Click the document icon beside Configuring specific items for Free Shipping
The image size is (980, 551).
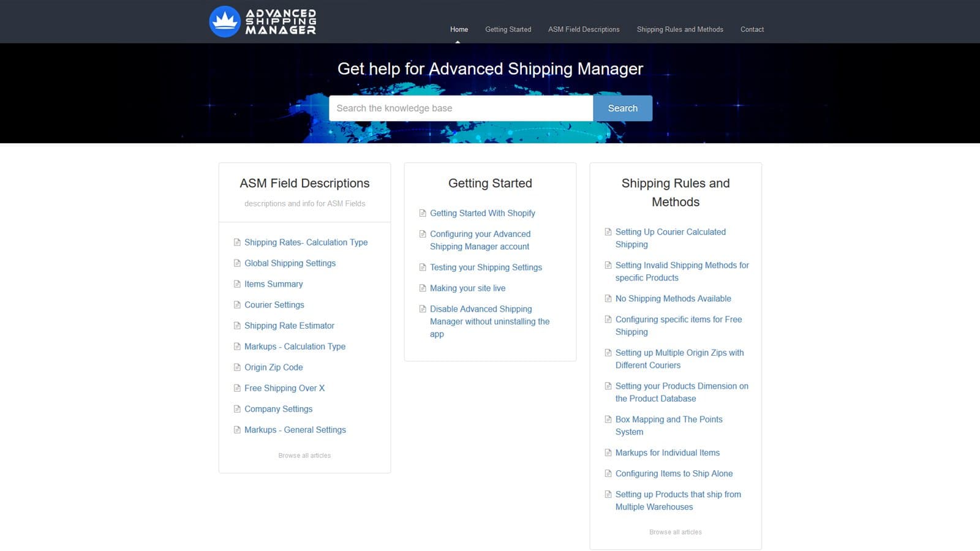(x=608, y=320)
